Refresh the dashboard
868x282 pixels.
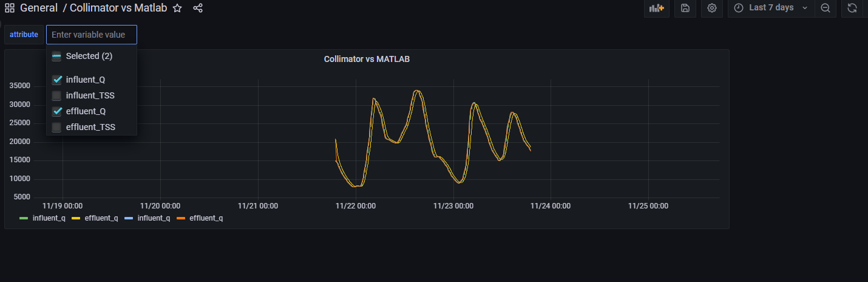(852, 8)
